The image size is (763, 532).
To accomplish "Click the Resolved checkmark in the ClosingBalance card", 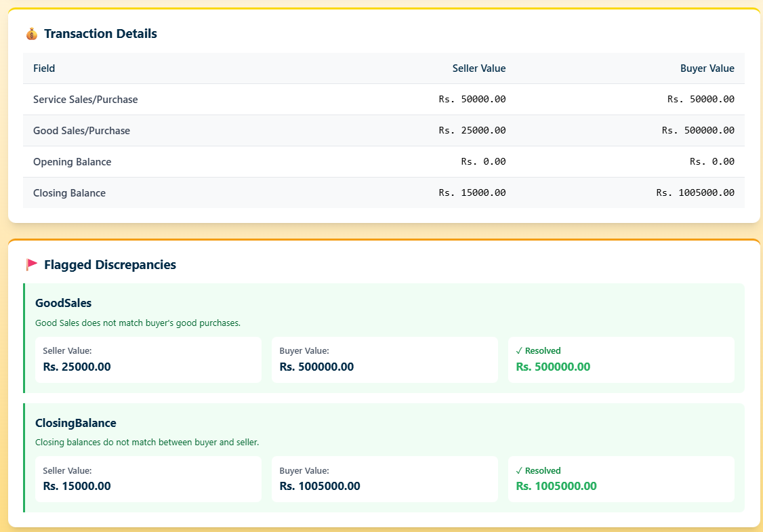I will (x=519, y=471).
